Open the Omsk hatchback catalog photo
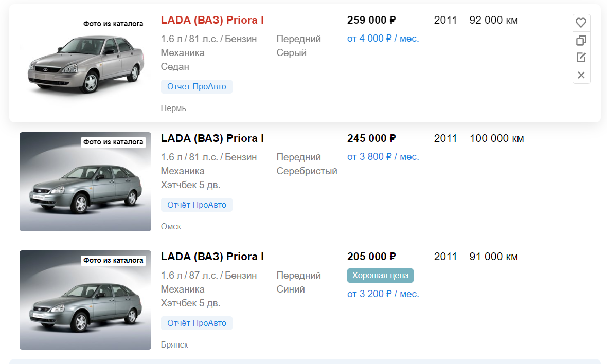The width and height of the screenshot is (607, 364). (85, 181)
